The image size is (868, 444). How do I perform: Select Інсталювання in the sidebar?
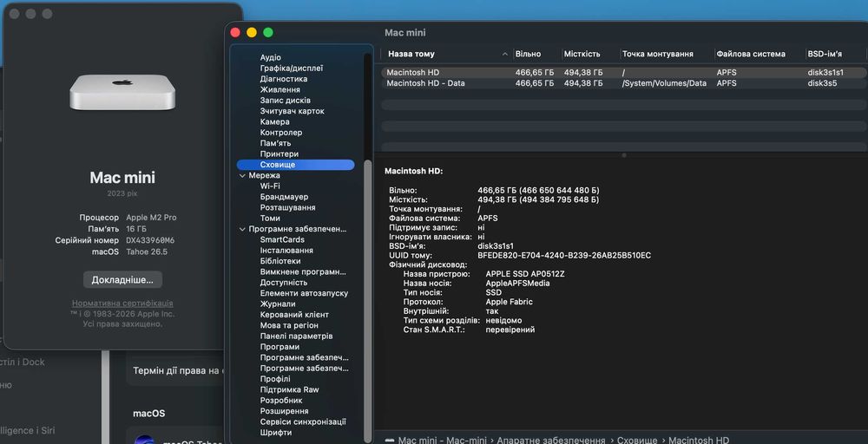coord(286,251)
